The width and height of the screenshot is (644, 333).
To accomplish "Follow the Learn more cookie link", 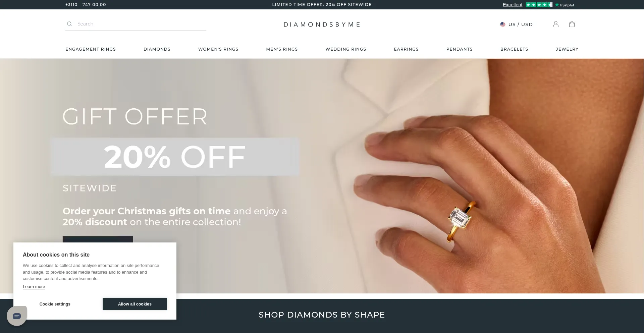I will click(x=34, y=287).
